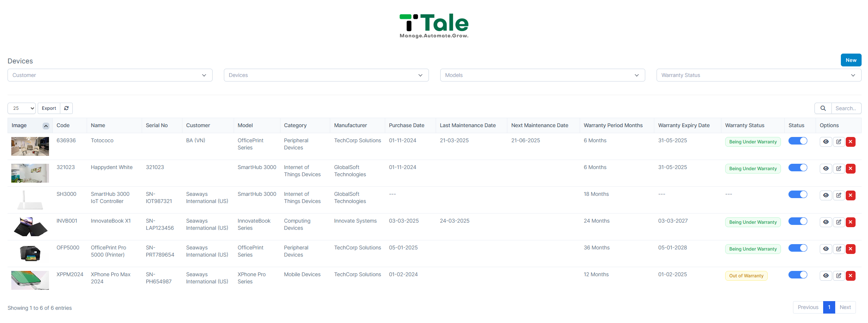Open the page size 25 dropdown

click(21, 108)
